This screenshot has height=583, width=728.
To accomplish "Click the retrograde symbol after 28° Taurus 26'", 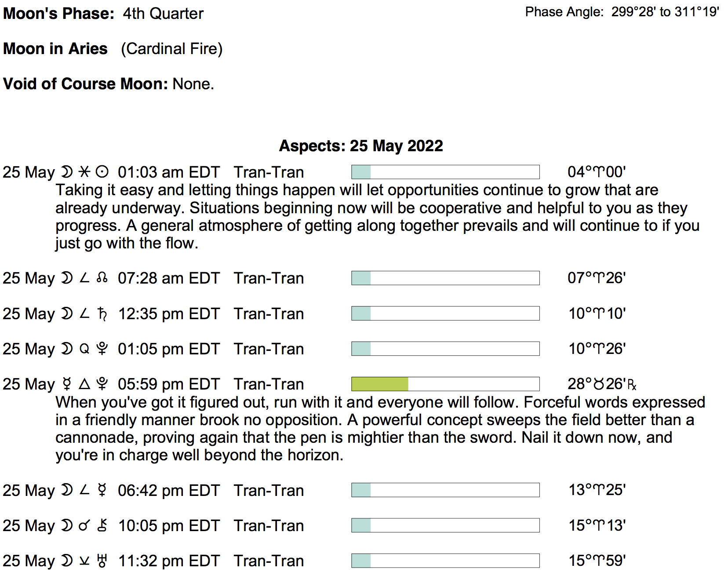I will [x=632, y=385].
